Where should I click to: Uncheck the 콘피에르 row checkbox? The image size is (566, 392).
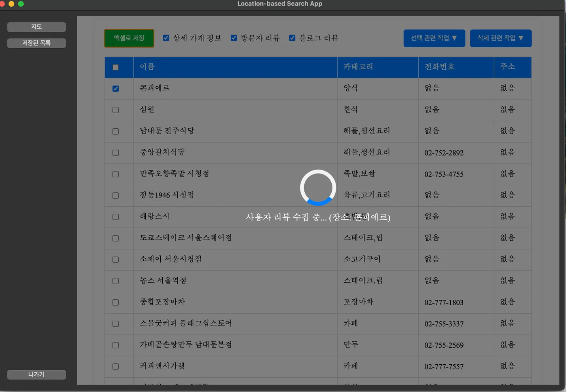click(x=116, y=89)
